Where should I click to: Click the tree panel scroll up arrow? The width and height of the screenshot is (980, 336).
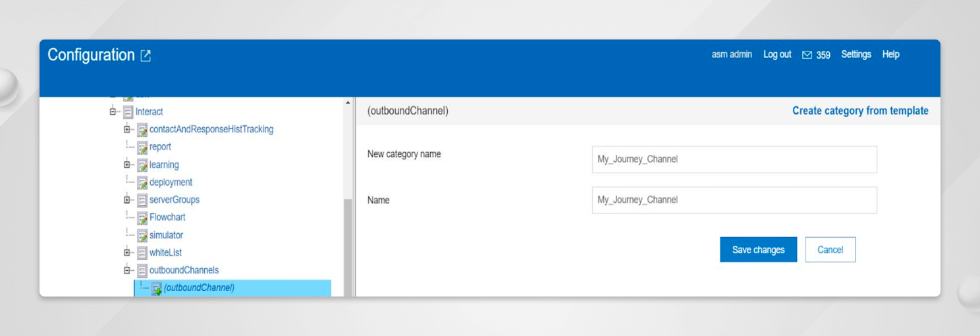click(348, 103)
